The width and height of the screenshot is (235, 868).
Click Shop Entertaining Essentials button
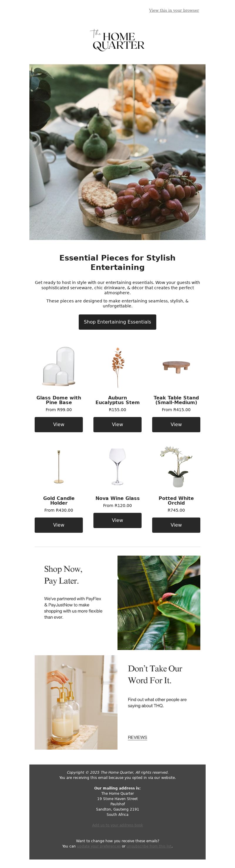pos(117,322)
